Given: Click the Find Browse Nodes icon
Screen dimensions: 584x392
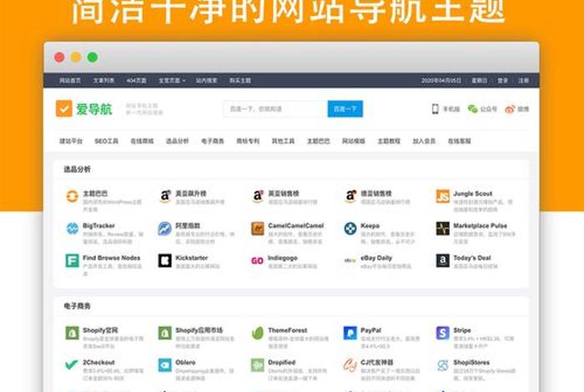Looking at the screenshot, I should pyautogui.click(x=73, y=260).
